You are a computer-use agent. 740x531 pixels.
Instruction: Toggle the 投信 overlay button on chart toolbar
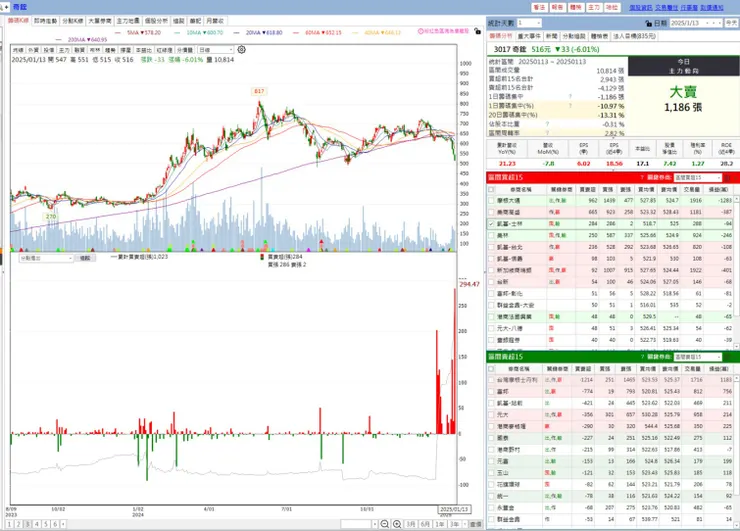tap(49, 50)
